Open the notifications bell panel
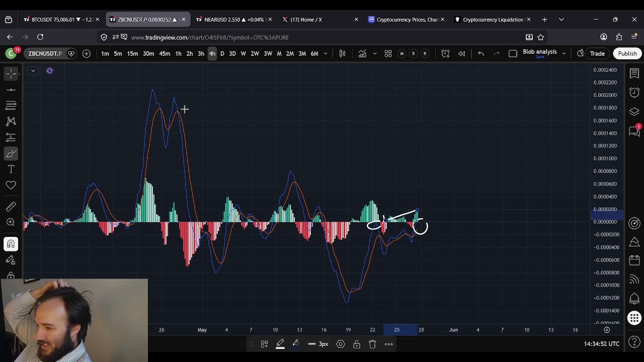Image resolution: width=644 pixels, height=362 pixels. point(634,299)
